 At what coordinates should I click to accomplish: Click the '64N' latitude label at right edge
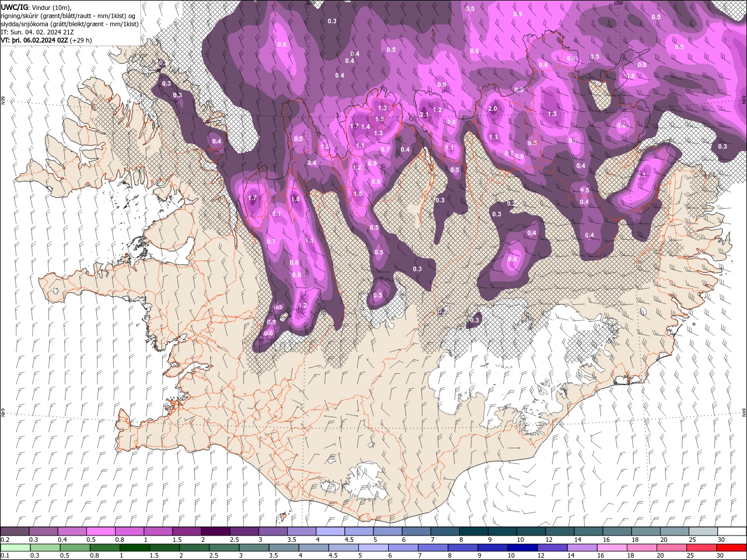point(744,412)
